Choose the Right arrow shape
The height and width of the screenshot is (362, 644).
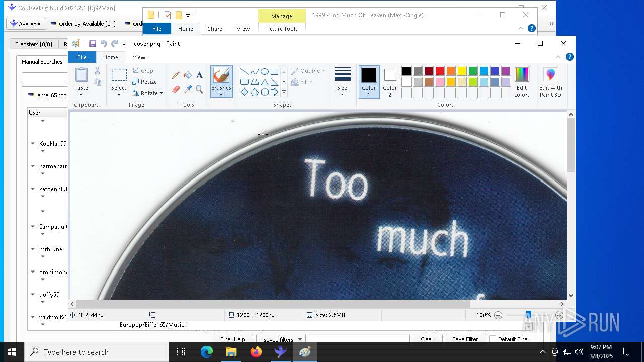[274, 92]
